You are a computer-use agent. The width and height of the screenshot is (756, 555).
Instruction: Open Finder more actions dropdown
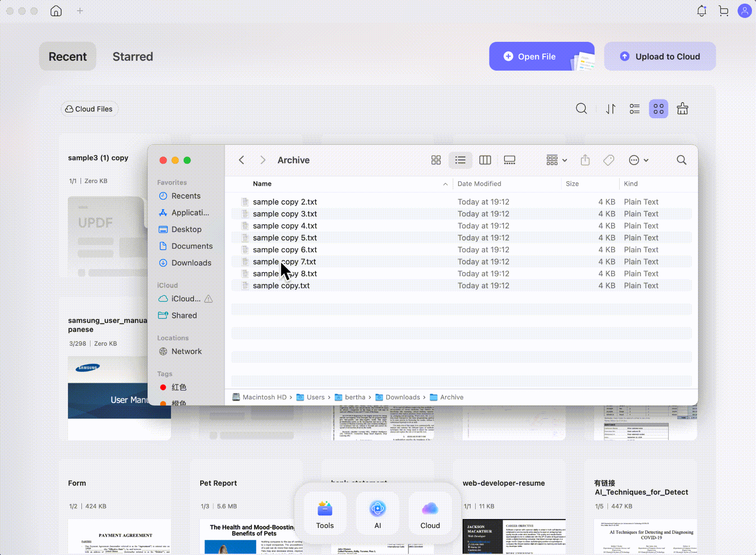[639, 160]
